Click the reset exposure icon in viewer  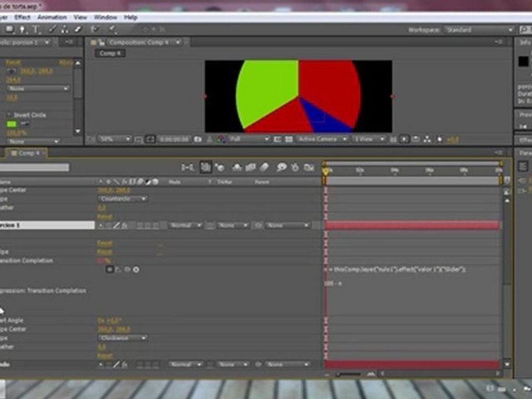coord(439,139)
